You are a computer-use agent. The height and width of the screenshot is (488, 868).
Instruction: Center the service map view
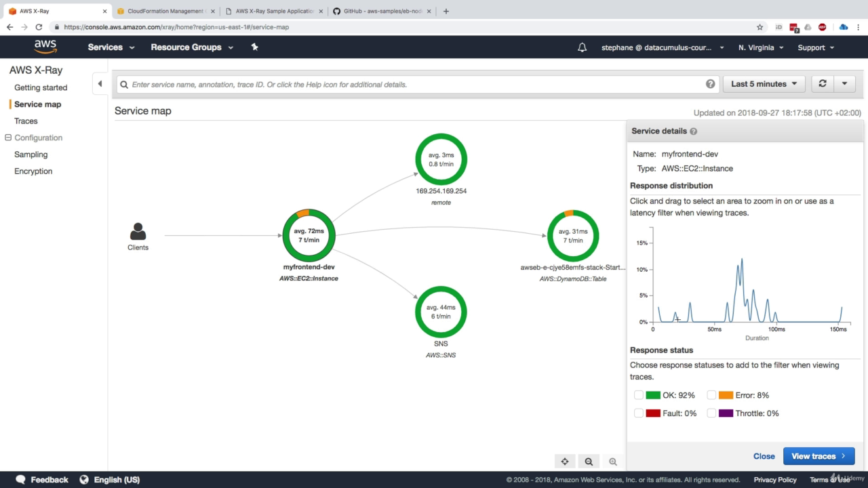tap(564, 462)
